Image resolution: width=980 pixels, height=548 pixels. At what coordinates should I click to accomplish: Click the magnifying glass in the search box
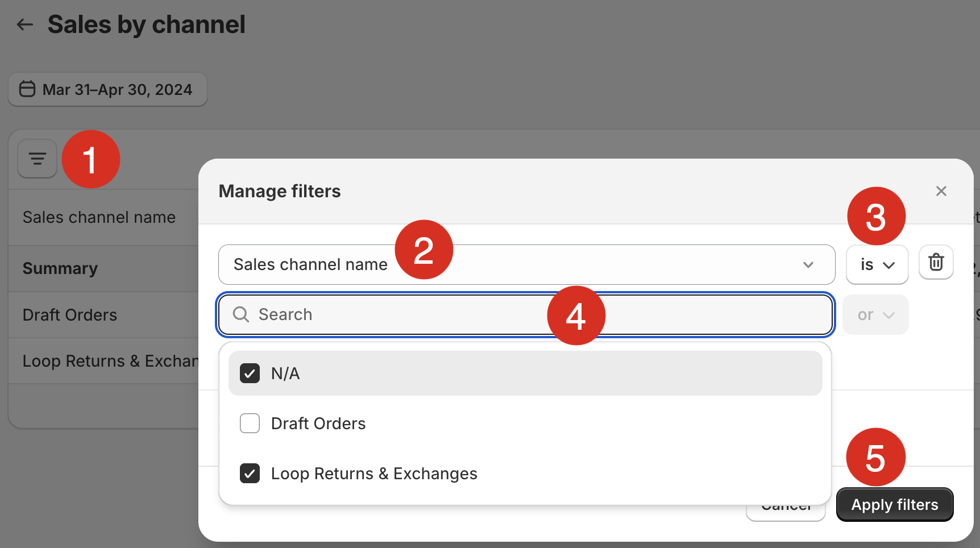[240, 314]
